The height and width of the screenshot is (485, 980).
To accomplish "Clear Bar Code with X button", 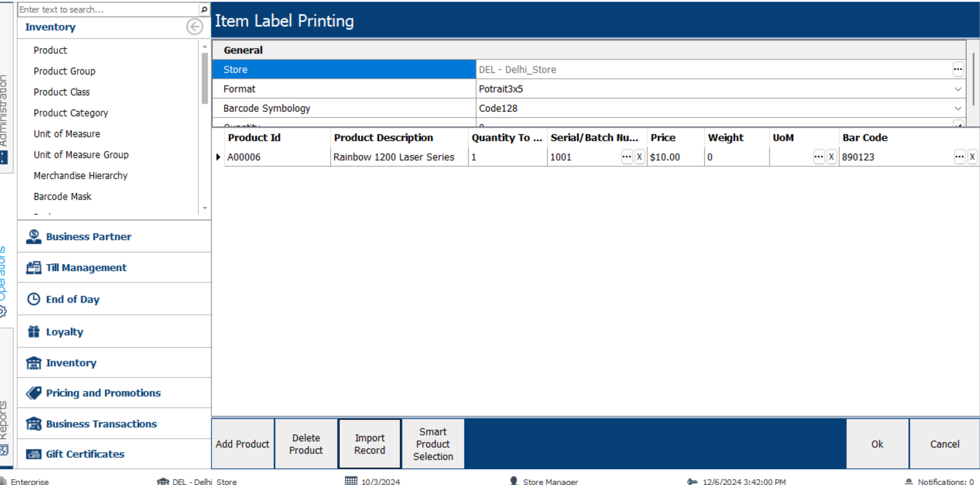I will tap(972, 157).
